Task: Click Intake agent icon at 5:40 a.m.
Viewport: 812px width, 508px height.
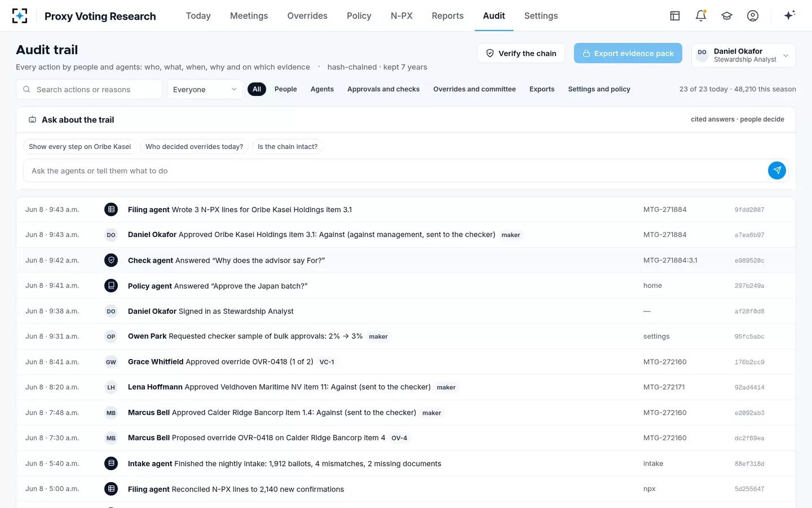Action: click(x=111, y=463)
